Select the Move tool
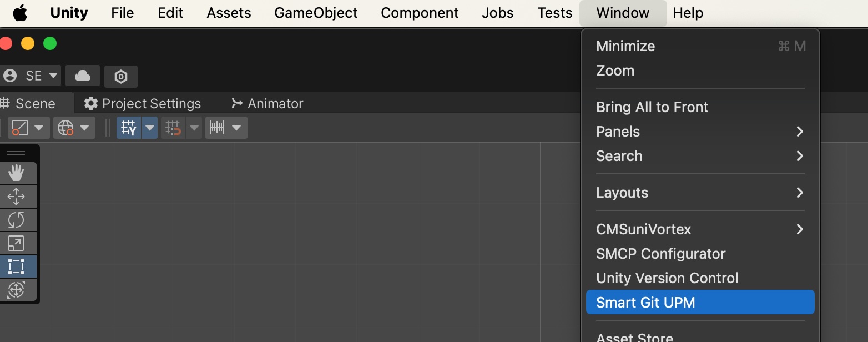This screenshot has height=342, width=868. (x=16, y=197)
